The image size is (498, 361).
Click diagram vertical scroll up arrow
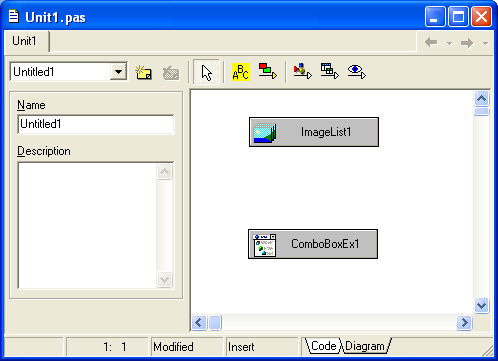point(482,98)
